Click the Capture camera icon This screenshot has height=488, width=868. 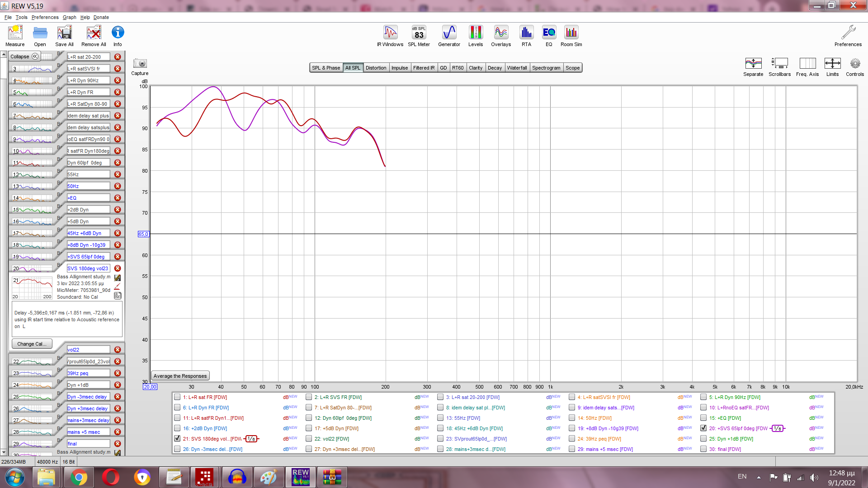coord(140,64)
